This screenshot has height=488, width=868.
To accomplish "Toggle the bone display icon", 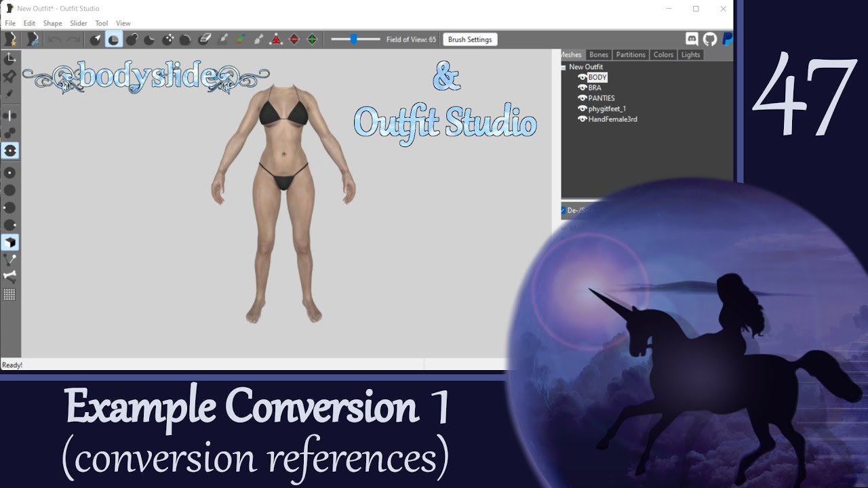I will (9, 277).
